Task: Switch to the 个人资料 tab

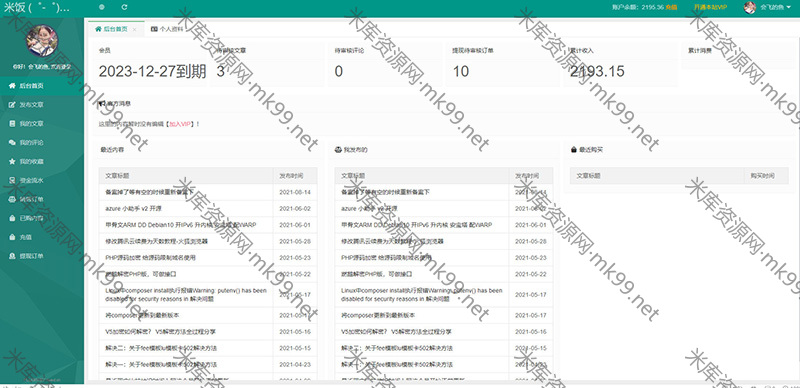Action: tap(167, 29)
